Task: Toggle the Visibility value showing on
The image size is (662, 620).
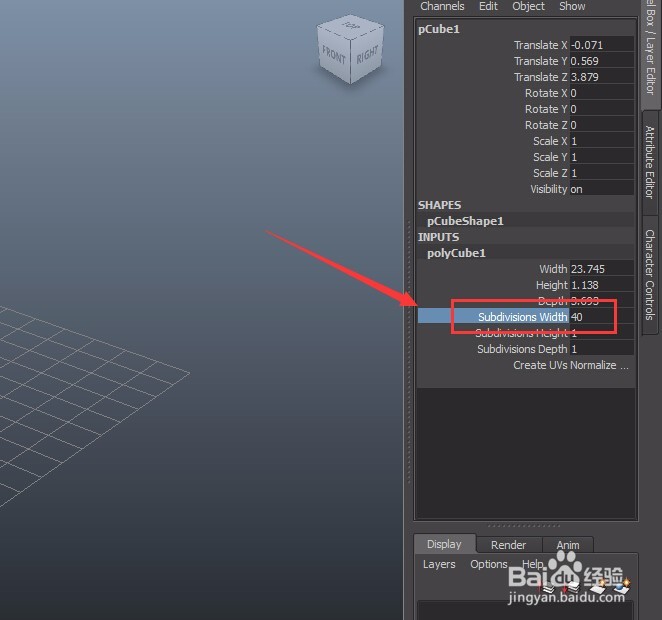Action: point(602,190)
